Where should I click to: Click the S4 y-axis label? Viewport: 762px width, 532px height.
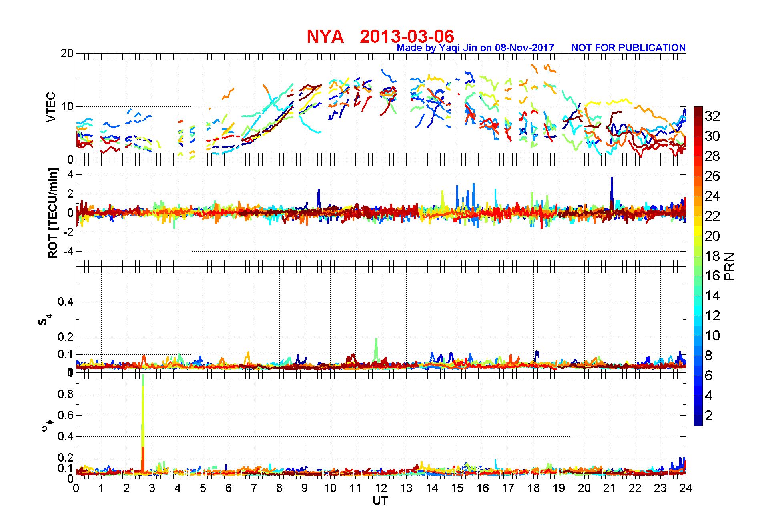pyautogui.click(x=44, y=320)
